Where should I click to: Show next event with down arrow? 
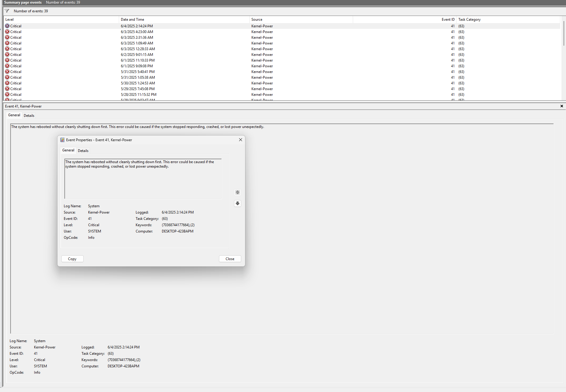tap(238, 203)
